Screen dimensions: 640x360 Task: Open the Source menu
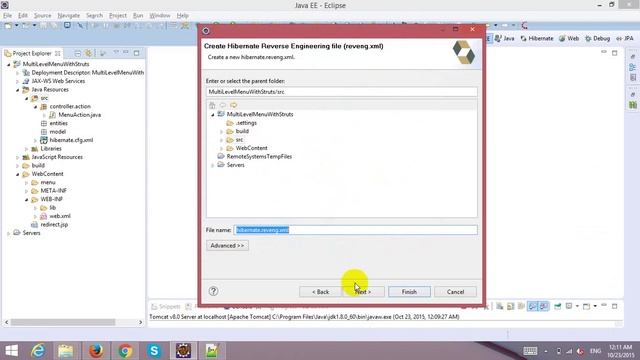tap(42, 16)
